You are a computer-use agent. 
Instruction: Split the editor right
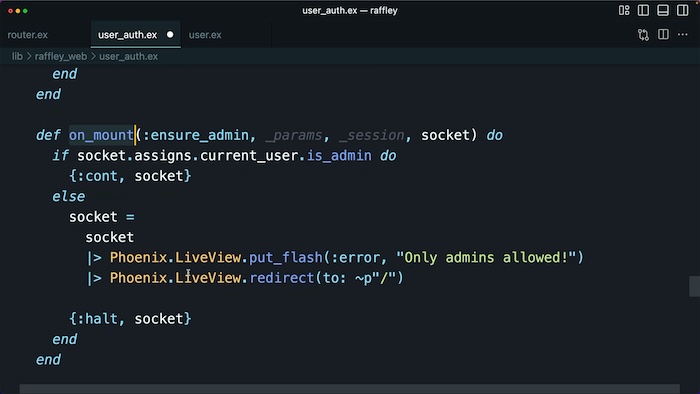[663, 34]
